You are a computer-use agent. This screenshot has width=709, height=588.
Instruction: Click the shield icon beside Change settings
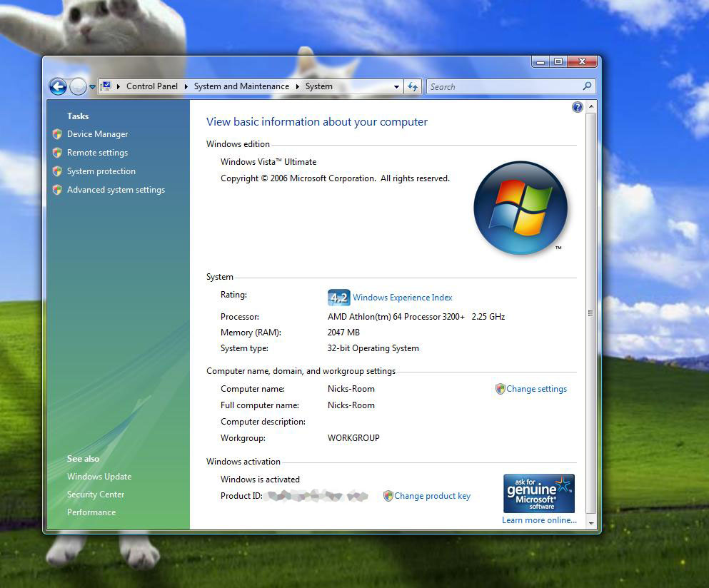[x=500, y=389]
